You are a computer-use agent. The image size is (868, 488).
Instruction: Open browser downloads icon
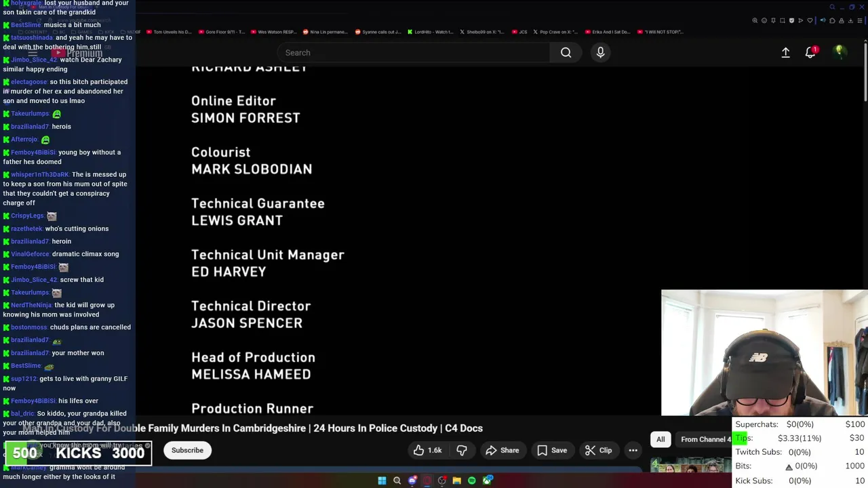point(850,20)
